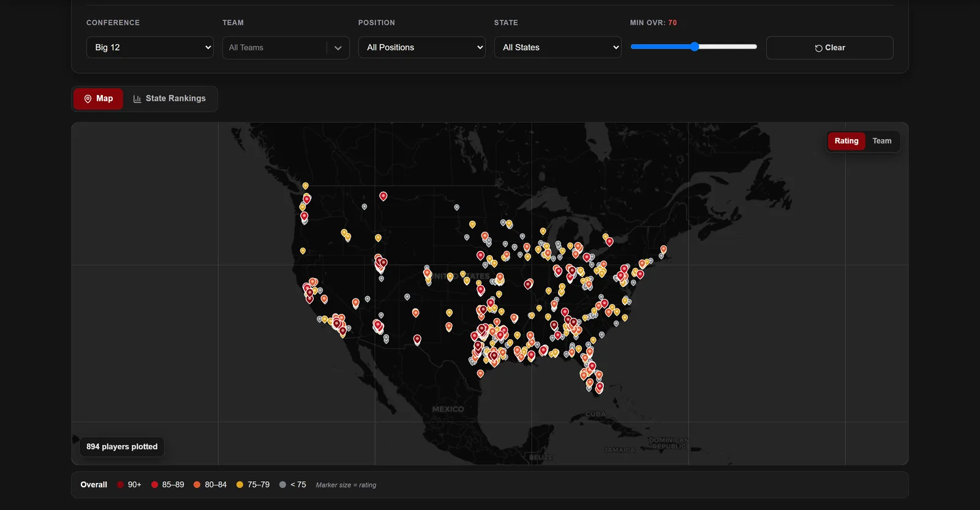Viewport: 980px width, 510px height.
Task: Select the Rating coloring toggle
Action: (846, 141)
